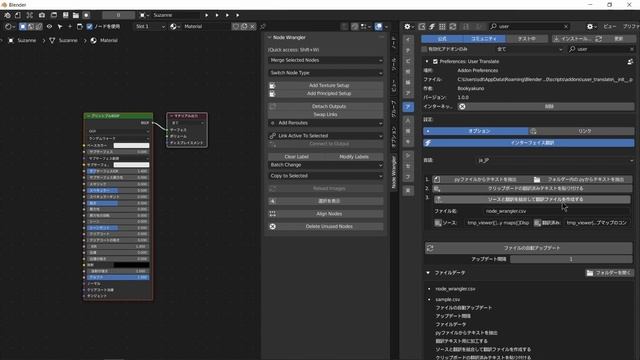Toggle the ノードを使用 checkbox
Screen dimensions: 640x360
[x=89, y=27]
